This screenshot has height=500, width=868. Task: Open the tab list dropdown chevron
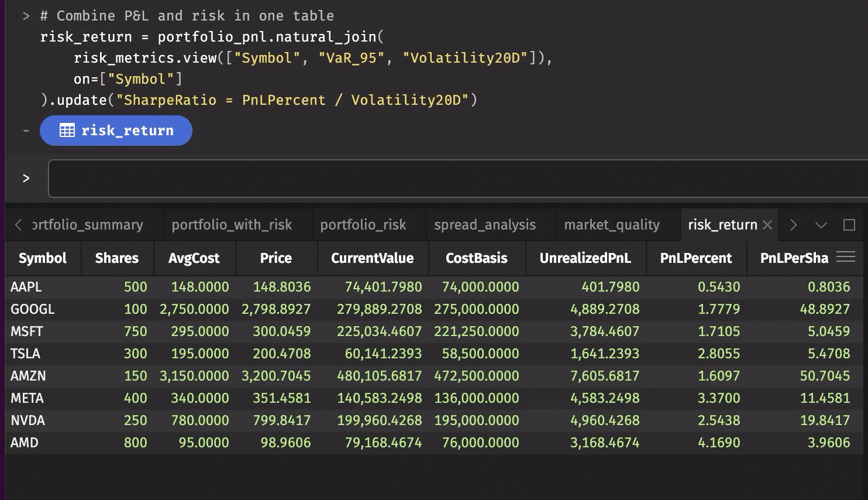(x=821, y=225)
